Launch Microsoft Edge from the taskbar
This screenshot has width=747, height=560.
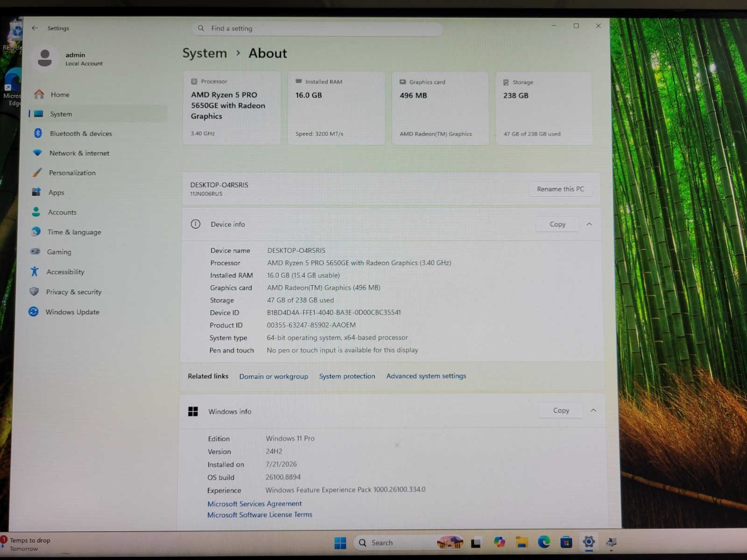coord(544,542)
